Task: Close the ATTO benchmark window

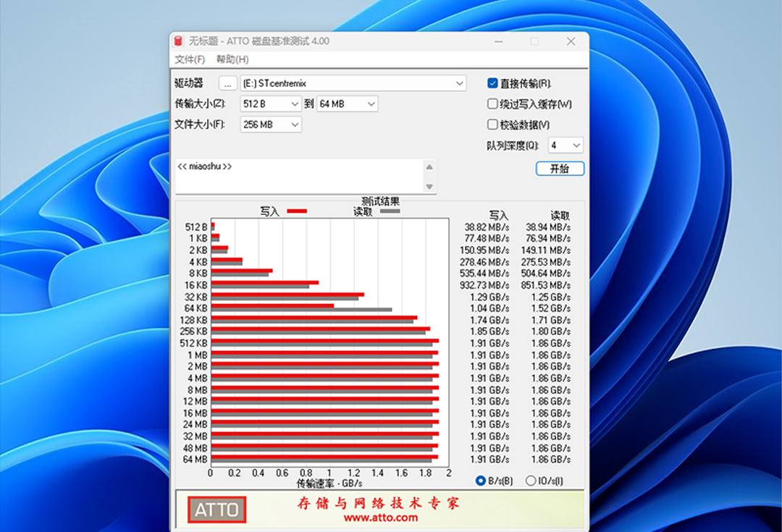Action: (x=571, y=41)
